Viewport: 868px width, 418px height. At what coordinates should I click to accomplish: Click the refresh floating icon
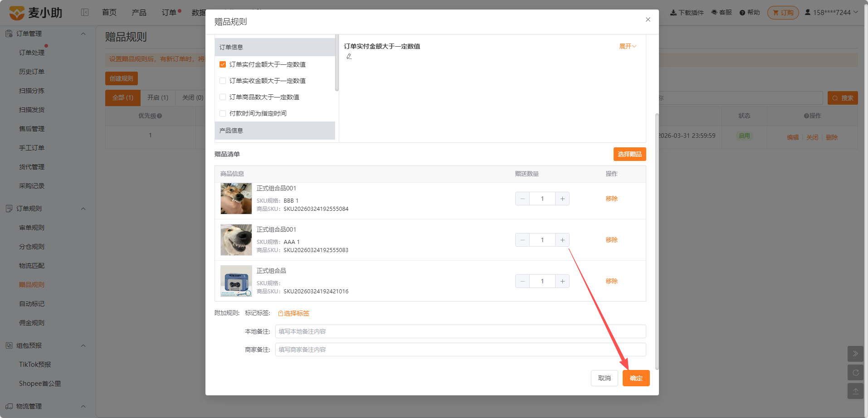point(855,373)
